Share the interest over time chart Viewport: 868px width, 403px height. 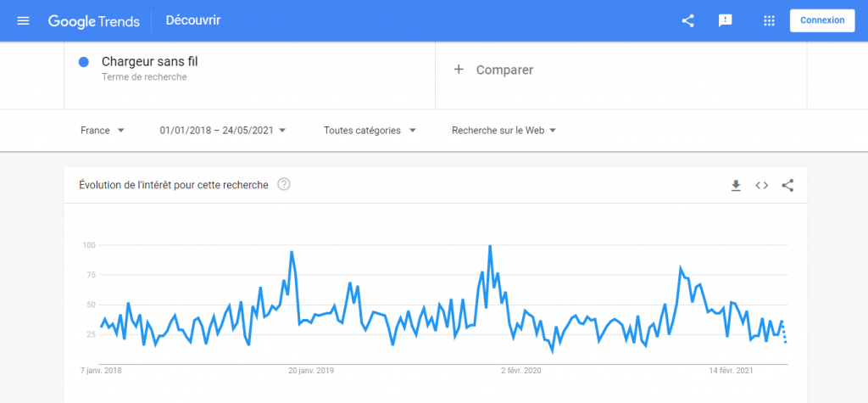point(787,185)
